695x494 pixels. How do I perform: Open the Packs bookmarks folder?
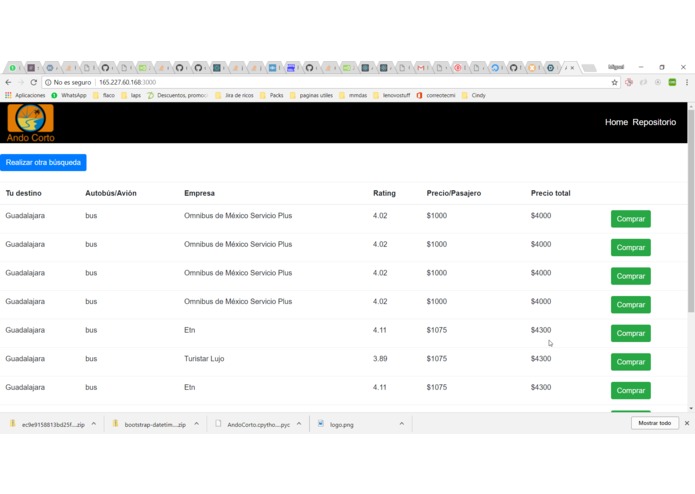pos(272,95)
